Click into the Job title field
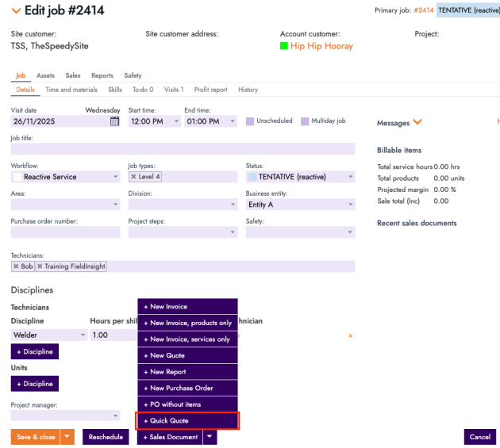The width and height of the screenshot is (500, 448). click(183, 149)
